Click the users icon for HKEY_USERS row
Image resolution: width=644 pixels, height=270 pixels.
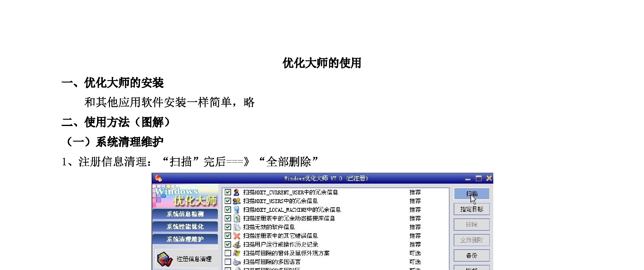tap(237, 201)
